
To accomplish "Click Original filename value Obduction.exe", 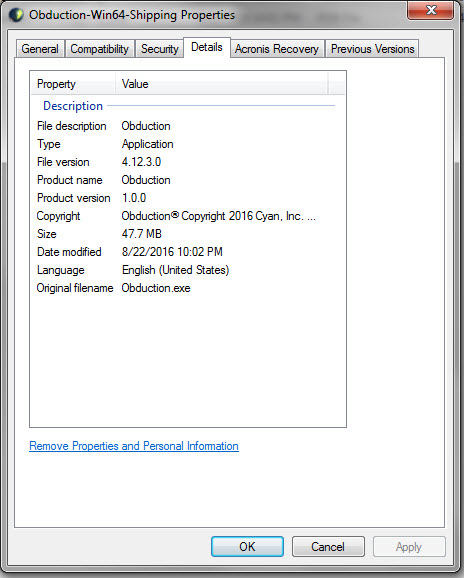I will pyautogui.click(x=156, y=288).
